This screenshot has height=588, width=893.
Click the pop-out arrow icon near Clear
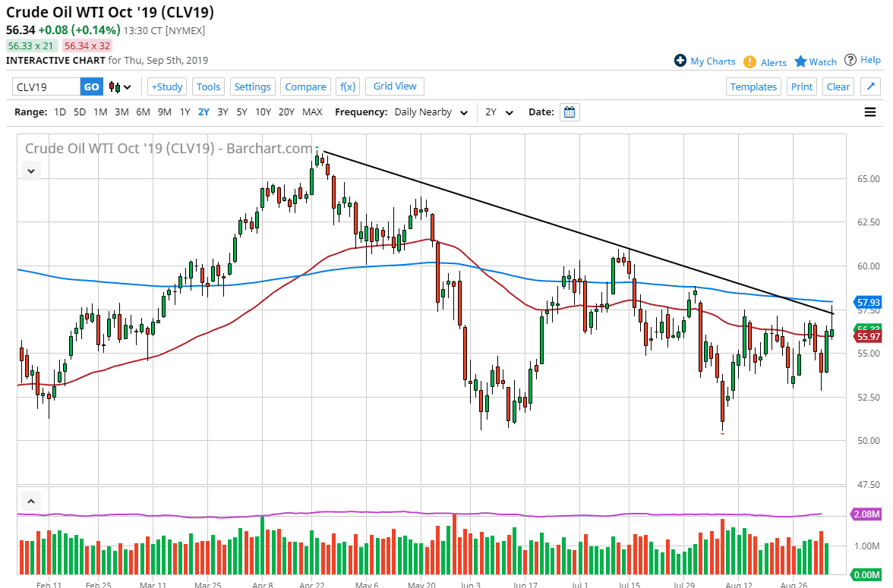pyautogui.click(x=870, y=86)
